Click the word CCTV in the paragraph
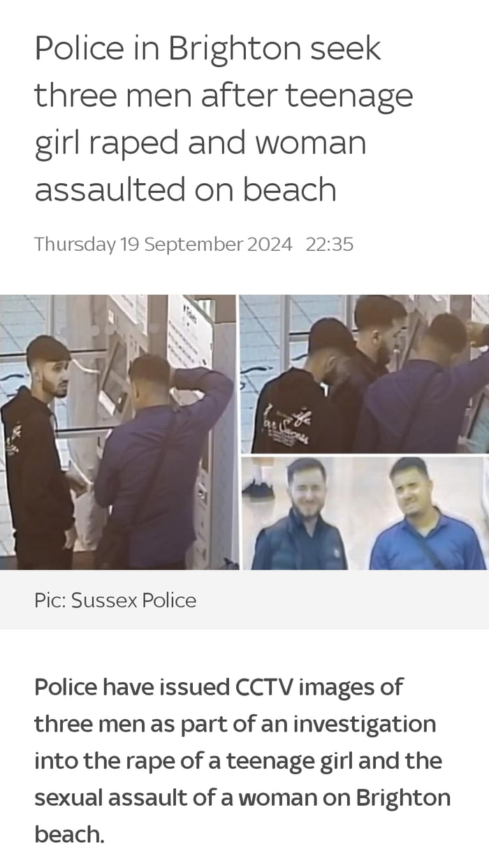Screen dimensions: 489x868 (x=261, y=686)
